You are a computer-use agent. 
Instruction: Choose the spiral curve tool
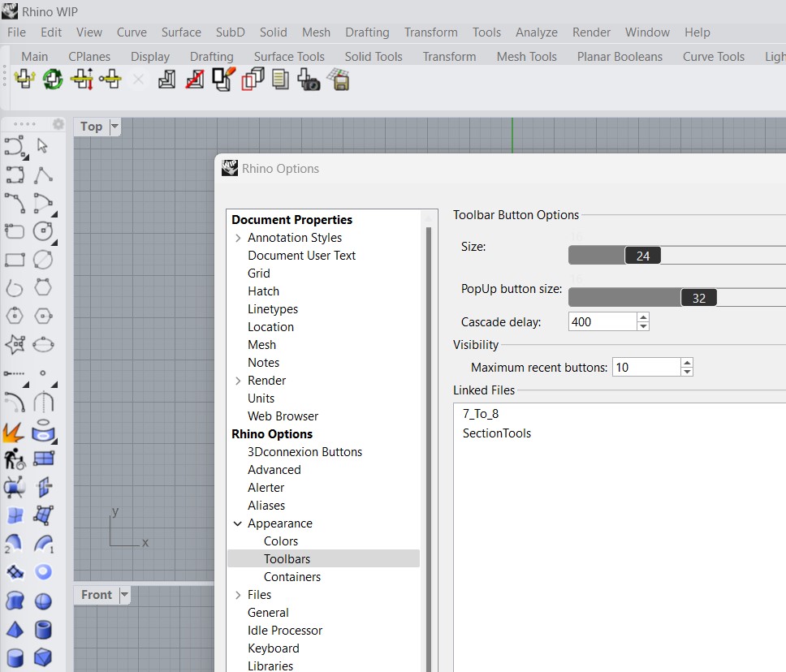(x=15, y=288)
